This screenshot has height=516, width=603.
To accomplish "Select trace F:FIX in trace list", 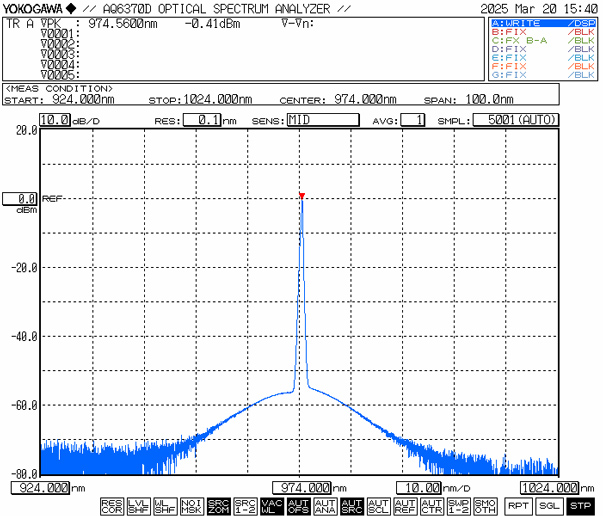I will point(543,66).
